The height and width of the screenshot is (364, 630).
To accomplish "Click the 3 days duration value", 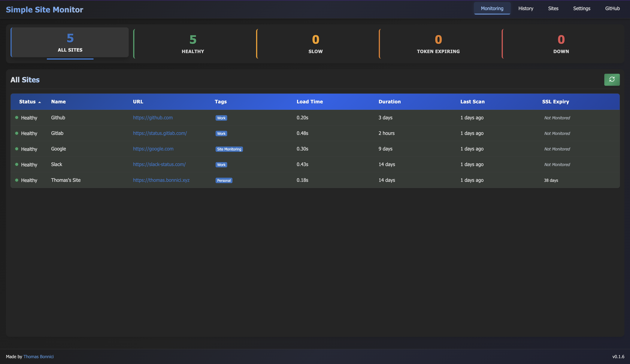I will [x=385, y=117].
